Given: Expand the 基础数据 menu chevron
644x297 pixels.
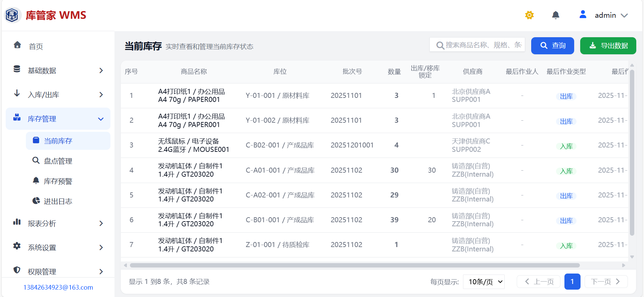Looking at the screenshot, I should (101, 70).
